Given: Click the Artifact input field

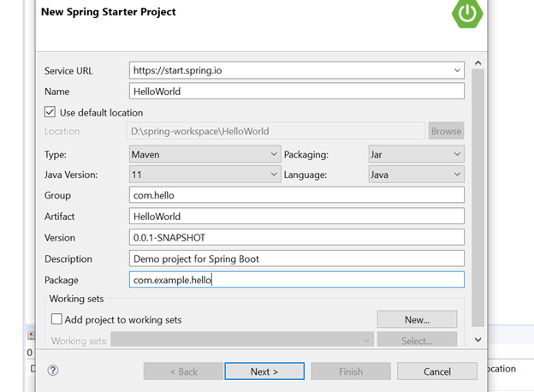Looking at the screenshot, I should click(x=296, y=217).
